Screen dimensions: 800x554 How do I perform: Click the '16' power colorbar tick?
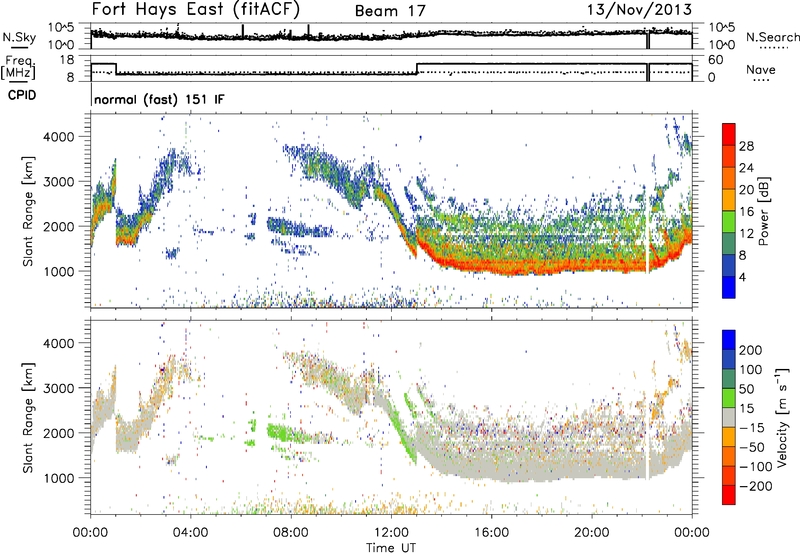pos(746,212)
